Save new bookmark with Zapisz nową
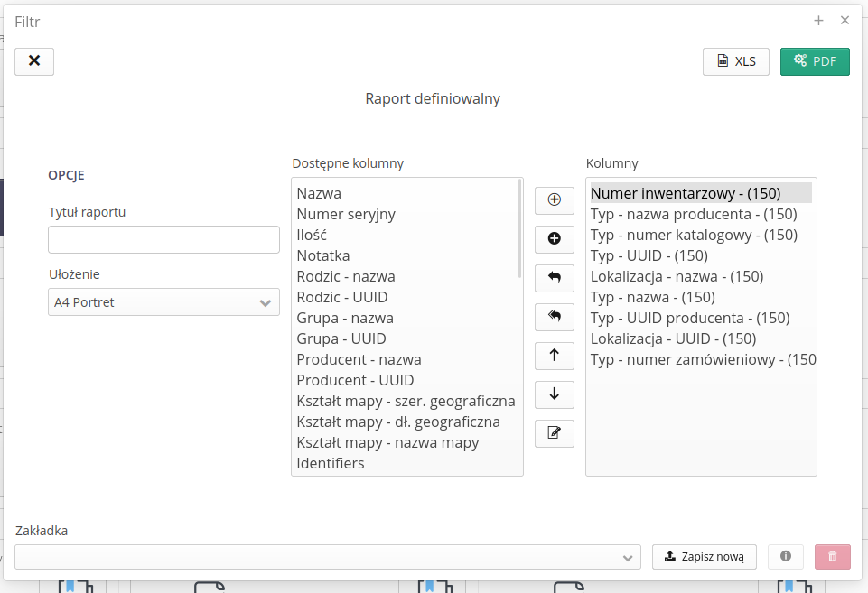Screen dimensions: 868x593 (x=704, y=557)
